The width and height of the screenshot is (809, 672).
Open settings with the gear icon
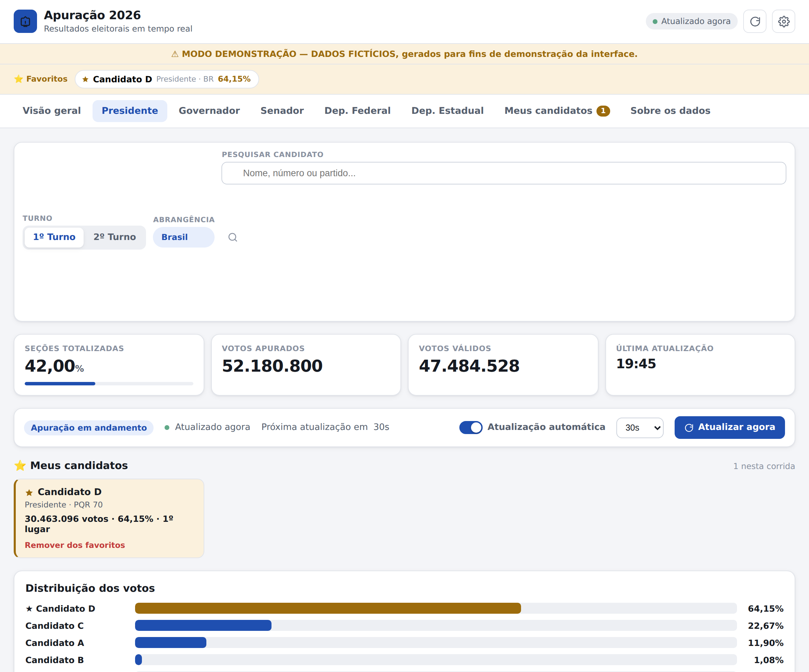784,21
